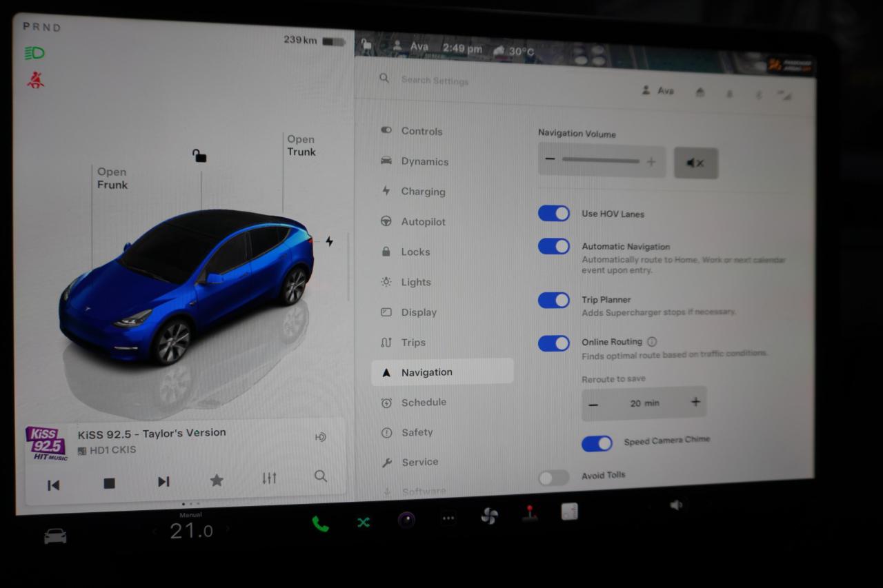The width and height of the screenshot is (883, 588).
Task: Open the notepad app icon in dock
Action: 569,511
